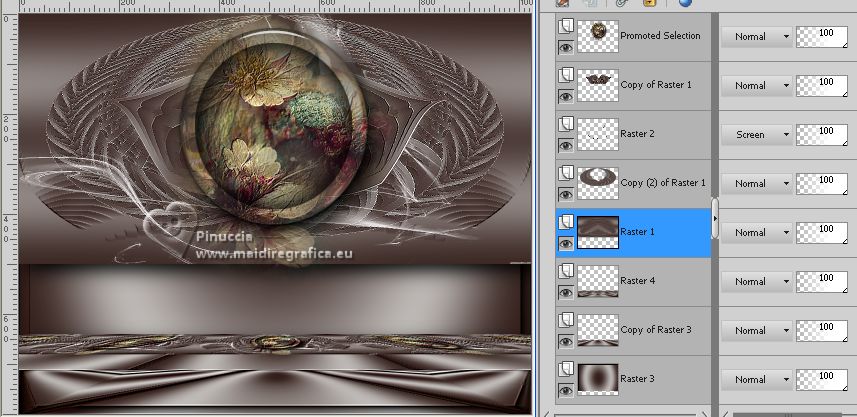Viewport: 857px width, 417px height.
Task: Open blend mode dropdown for Promoted Selection
Action: pyautogui.click(x=757, y=37)
